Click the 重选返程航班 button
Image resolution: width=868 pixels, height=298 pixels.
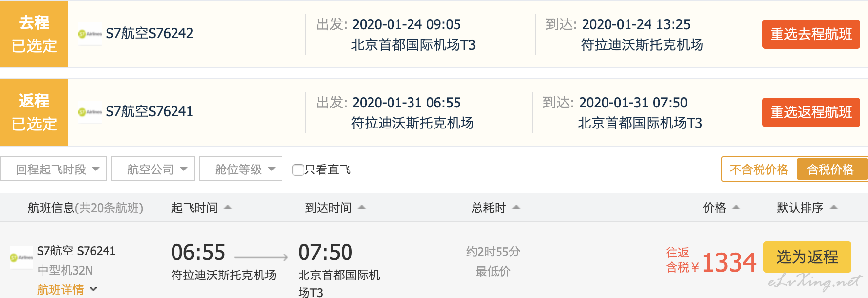pos(811,112)
